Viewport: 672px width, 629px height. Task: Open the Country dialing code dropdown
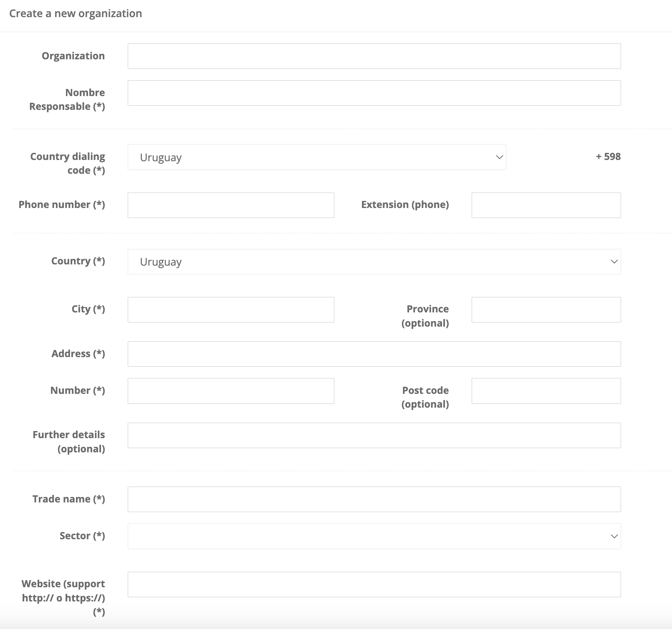tap(316, 157)
